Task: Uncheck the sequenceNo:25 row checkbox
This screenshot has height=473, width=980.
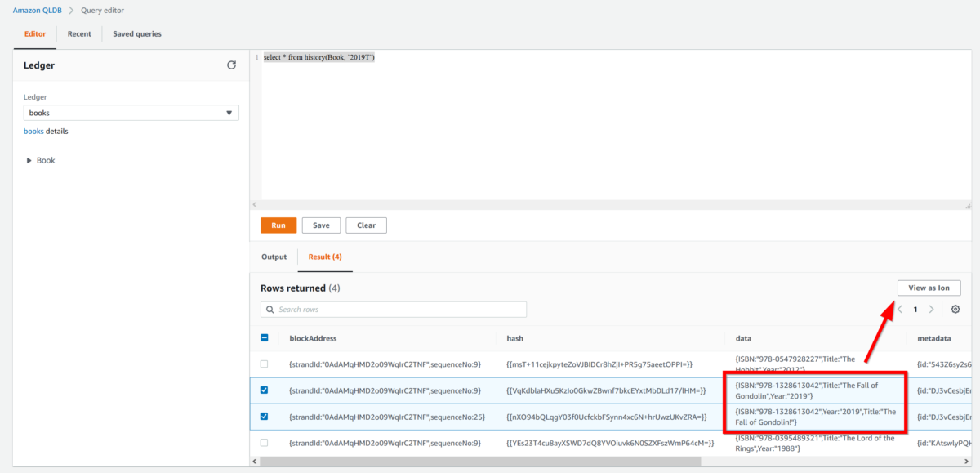Action: click(x=264, y=417)
